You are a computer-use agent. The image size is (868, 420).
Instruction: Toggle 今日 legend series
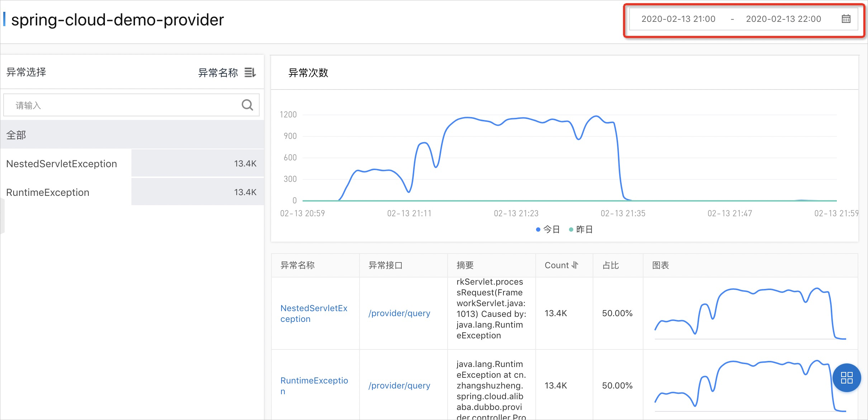[x=548, y=230]
